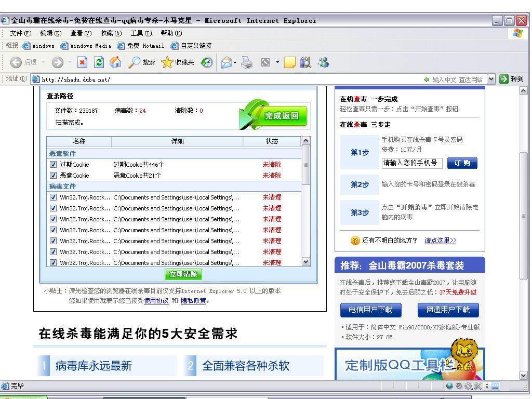Click the 网通用户下载 button
Screen dimensions: 532x399
click(448, 310)
